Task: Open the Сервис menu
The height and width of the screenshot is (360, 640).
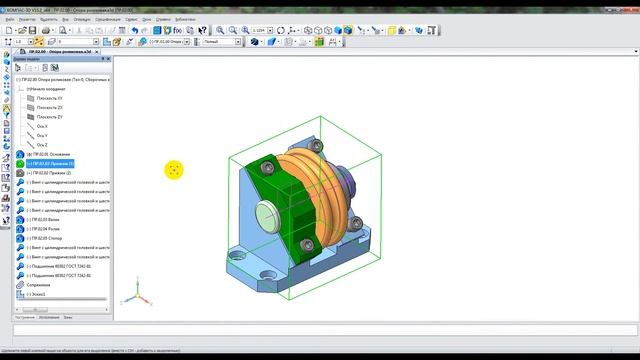Action: (x=131, y=19)
